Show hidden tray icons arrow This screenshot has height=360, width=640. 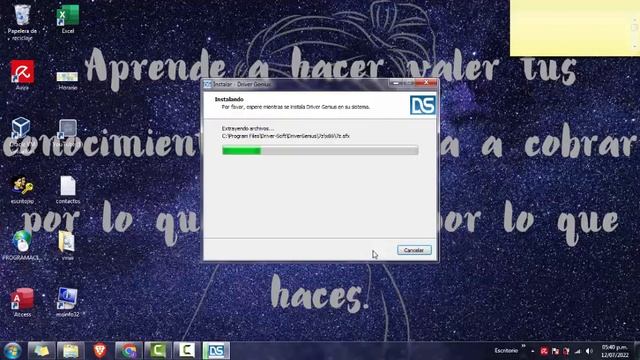[533, 351]
